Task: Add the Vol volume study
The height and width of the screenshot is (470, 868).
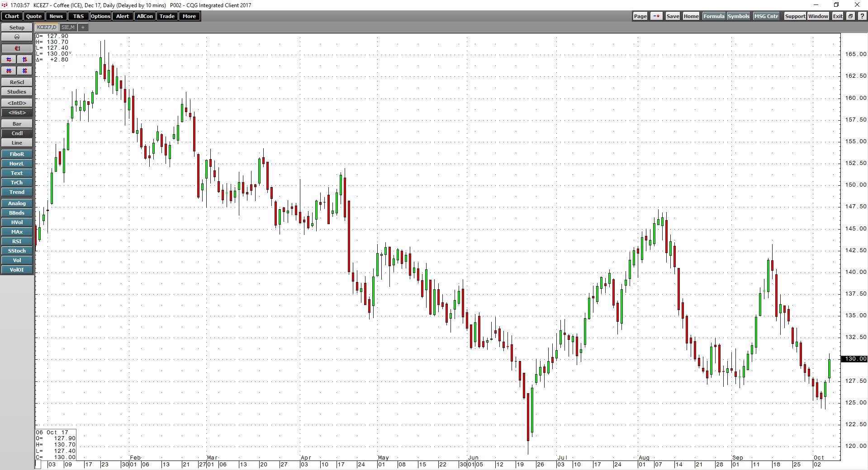Action: coord(17,260)
